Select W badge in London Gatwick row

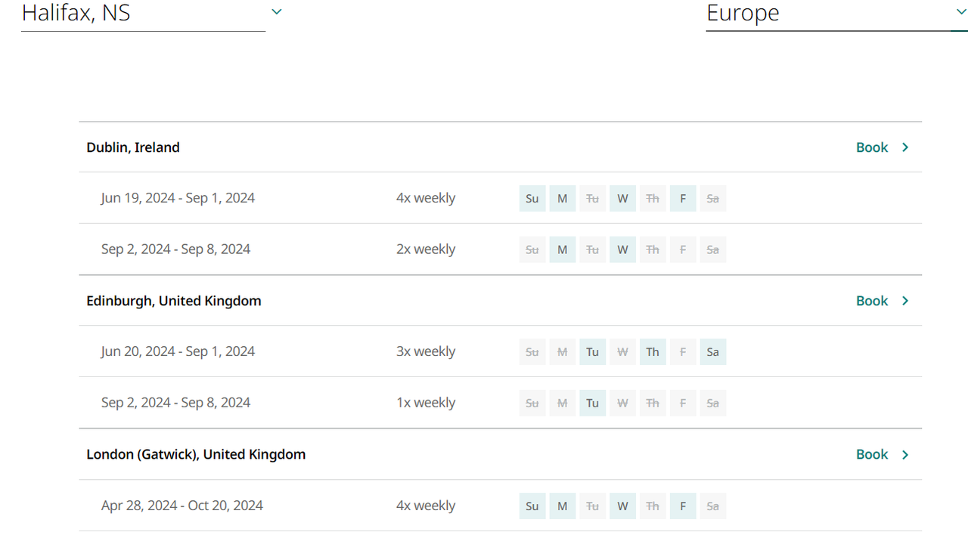(x=622, y=506)
